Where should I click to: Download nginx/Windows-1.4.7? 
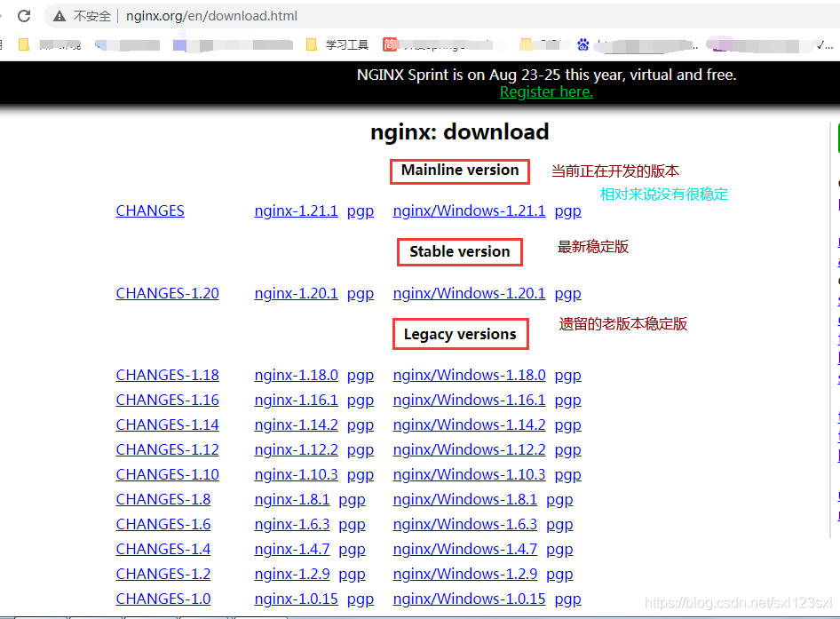pyautogui.click(x=465, y=550)
